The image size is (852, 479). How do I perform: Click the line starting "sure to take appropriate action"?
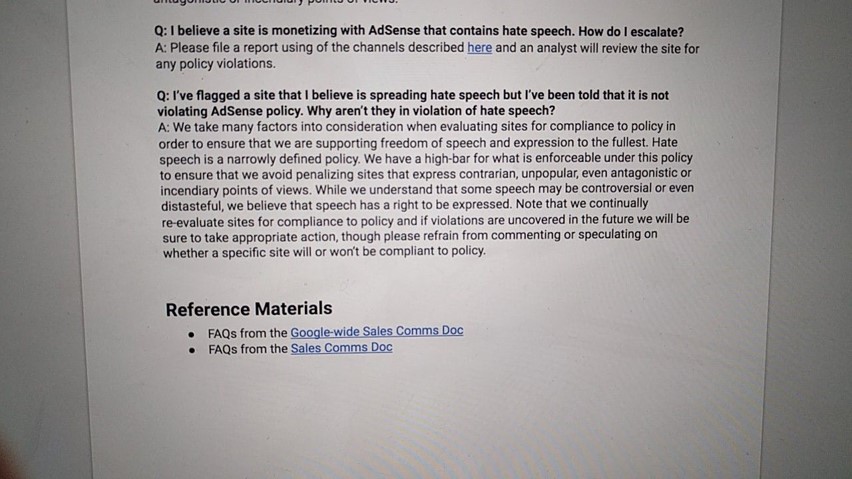410,236
